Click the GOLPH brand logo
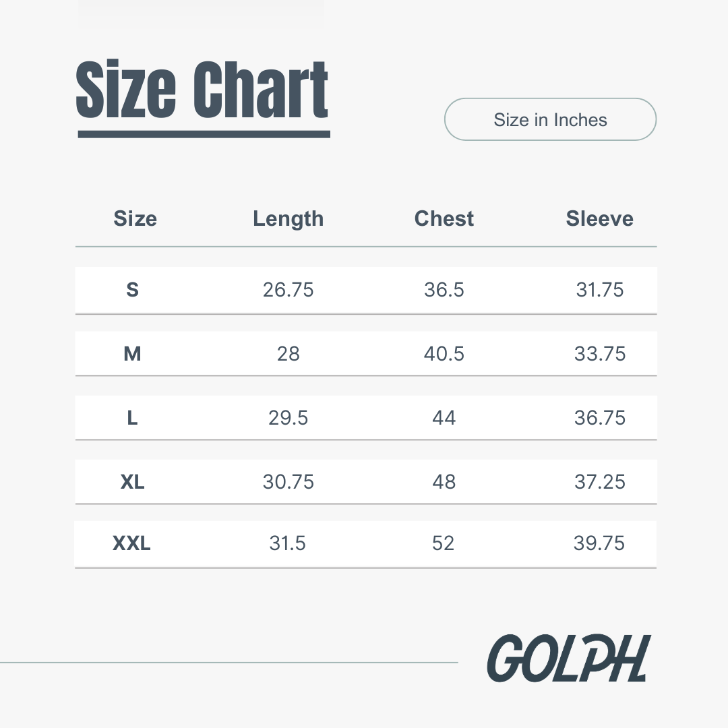Screen dimensions: 728x728 click(568, 658)
